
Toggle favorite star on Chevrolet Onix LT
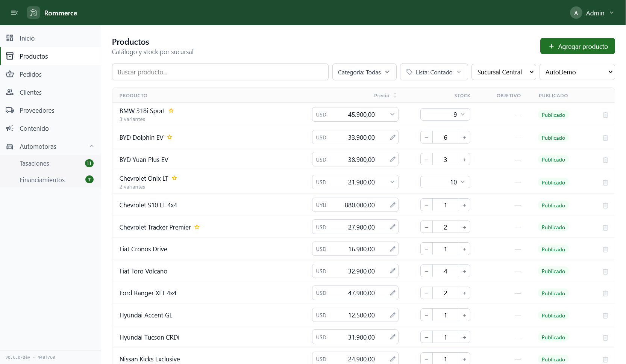coord(174,178)
